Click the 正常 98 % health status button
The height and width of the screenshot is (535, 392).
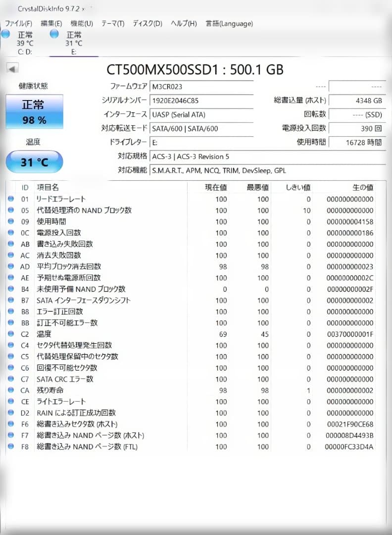(35, 111)
